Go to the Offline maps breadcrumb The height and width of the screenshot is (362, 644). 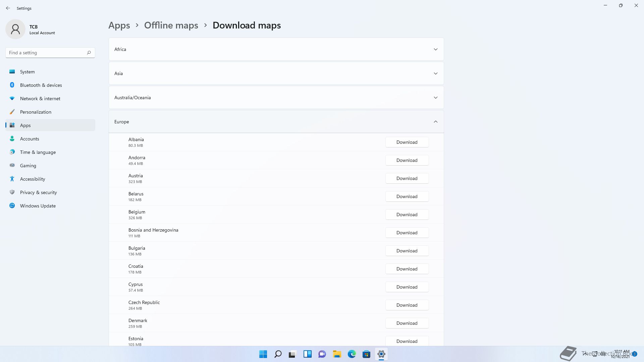171,25
